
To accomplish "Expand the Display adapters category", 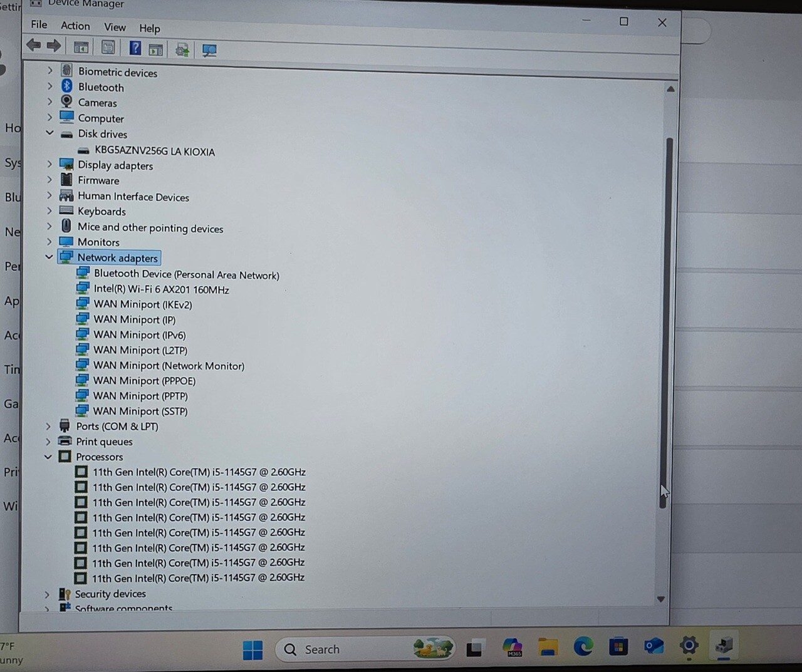I will [x=49, y=164].
